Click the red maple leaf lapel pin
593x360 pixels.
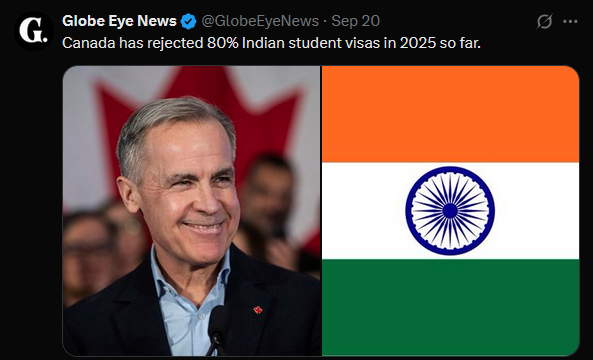tap(258, 310)
